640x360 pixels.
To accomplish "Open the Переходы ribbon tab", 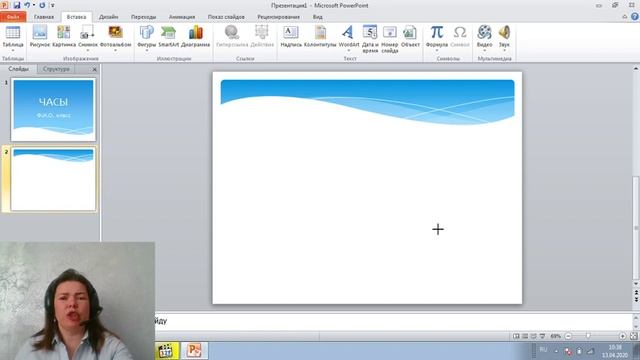I will coord(143,17).
